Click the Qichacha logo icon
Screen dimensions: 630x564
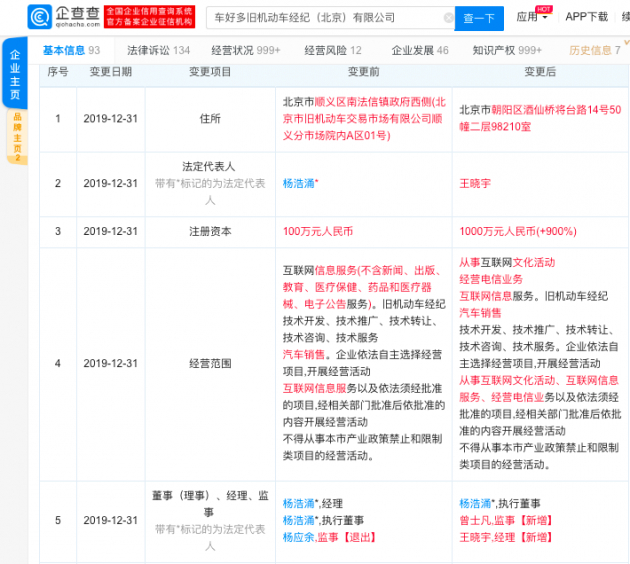pos(40,17)
